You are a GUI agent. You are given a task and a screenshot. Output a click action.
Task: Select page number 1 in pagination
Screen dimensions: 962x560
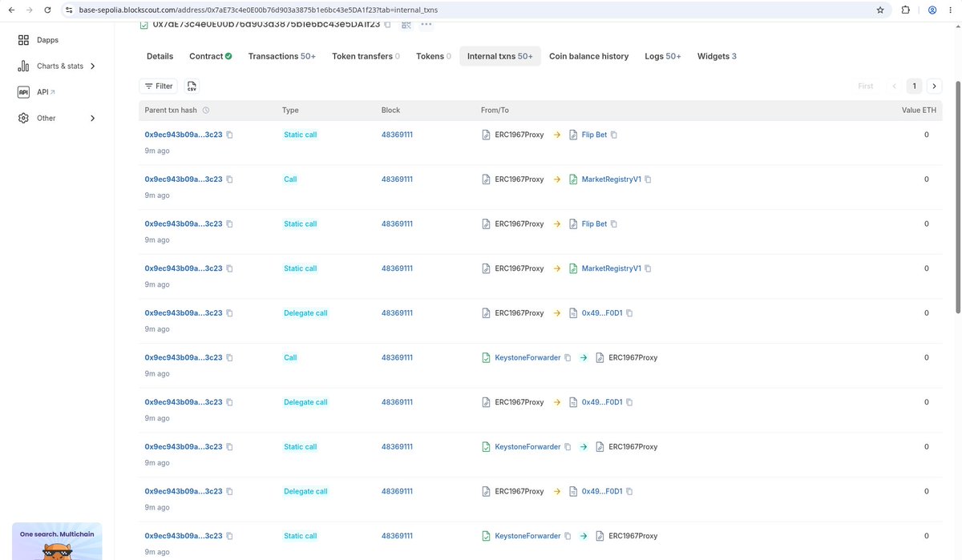914,86
